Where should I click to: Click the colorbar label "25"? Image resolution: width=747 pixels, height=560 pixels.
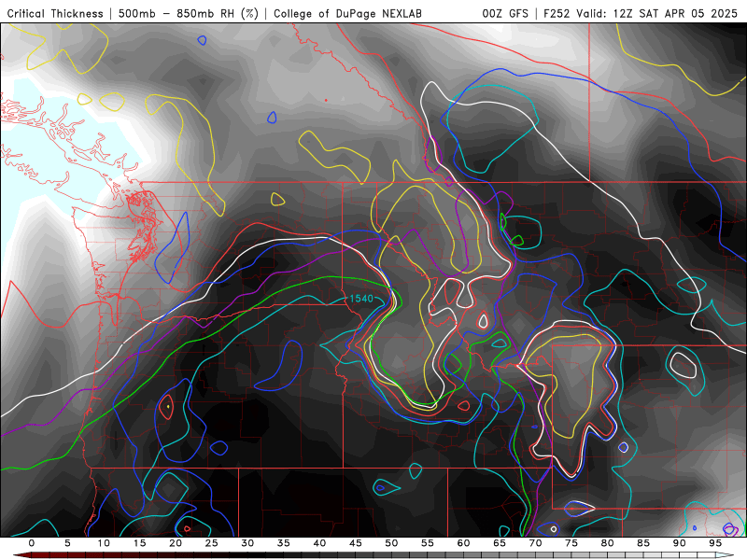point(212,543)
